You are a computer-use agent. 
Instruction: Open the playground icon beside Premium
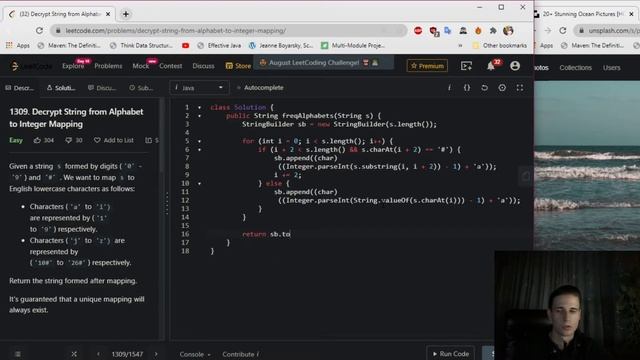coord(466,66)
